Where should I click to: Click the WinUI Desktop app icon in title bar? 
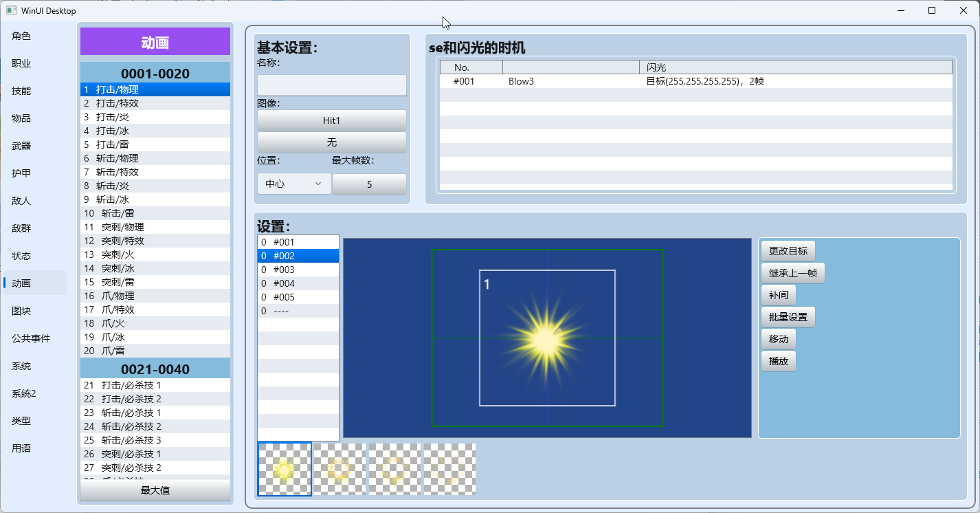[x=11, y=10]
